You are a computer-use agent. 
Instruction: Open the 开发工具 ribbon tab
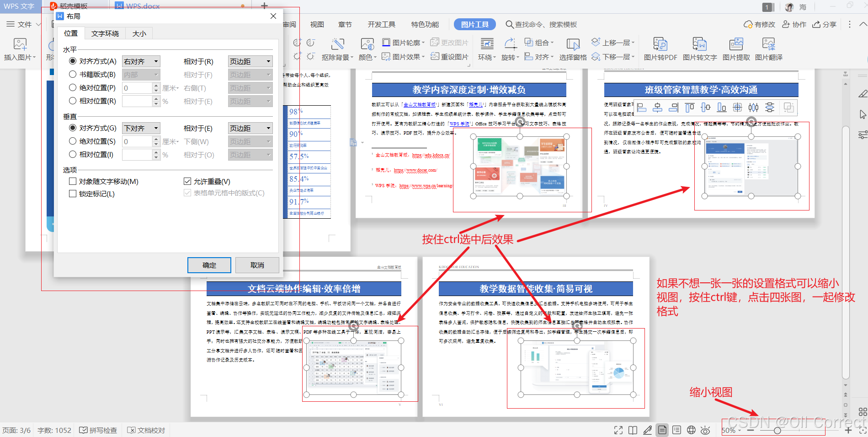tap(382, 24)
